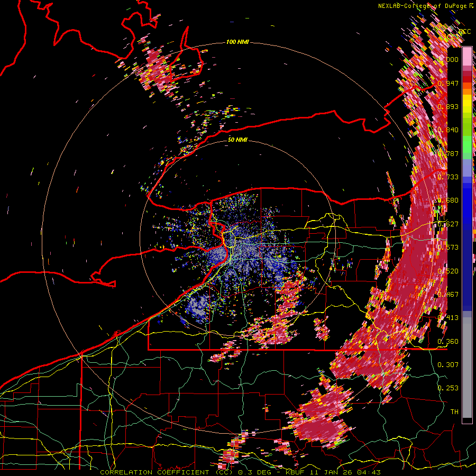This screenshot has width=476, height=476.
Task: Click the 11 JAN 26 date text
Action: [331, 472]
